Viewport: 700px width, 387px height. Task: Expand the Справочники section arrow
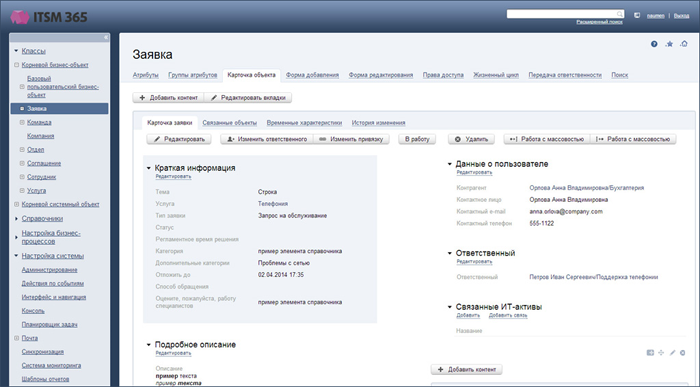17,219
